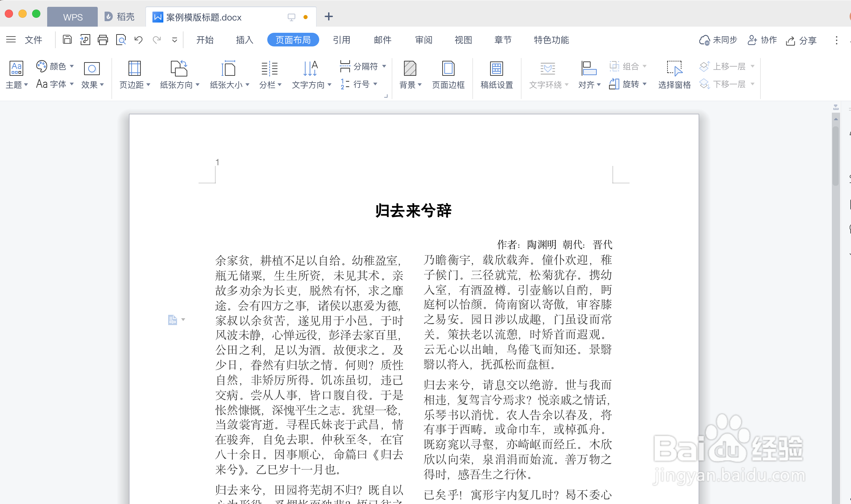Click the 协作 collaborate button
Viewport: 851px width, 504px height.
[762, 40]
